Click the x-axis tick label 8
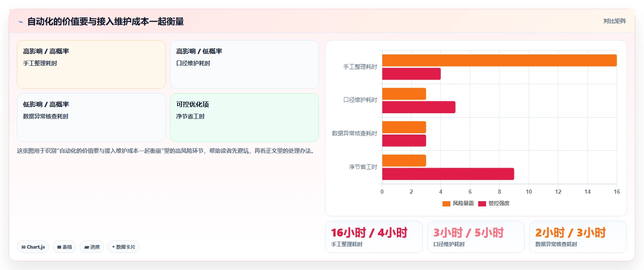 coord(500,192)
